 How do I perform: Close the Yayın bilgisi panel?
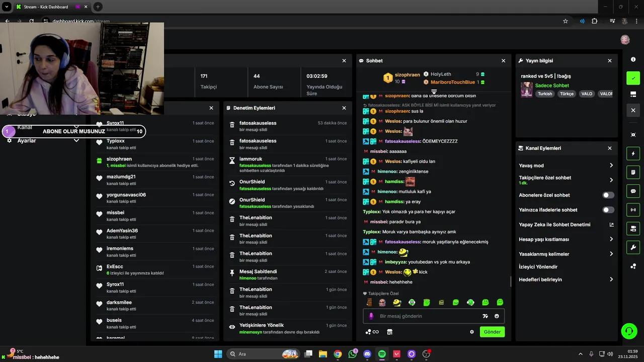coord(610,61)
